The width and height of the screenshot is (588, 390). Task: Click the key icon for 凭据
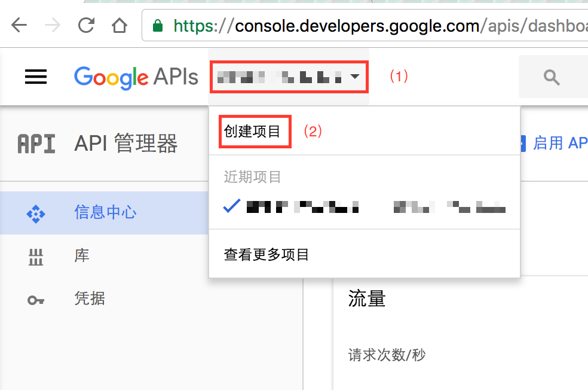[x=36, y=299]
